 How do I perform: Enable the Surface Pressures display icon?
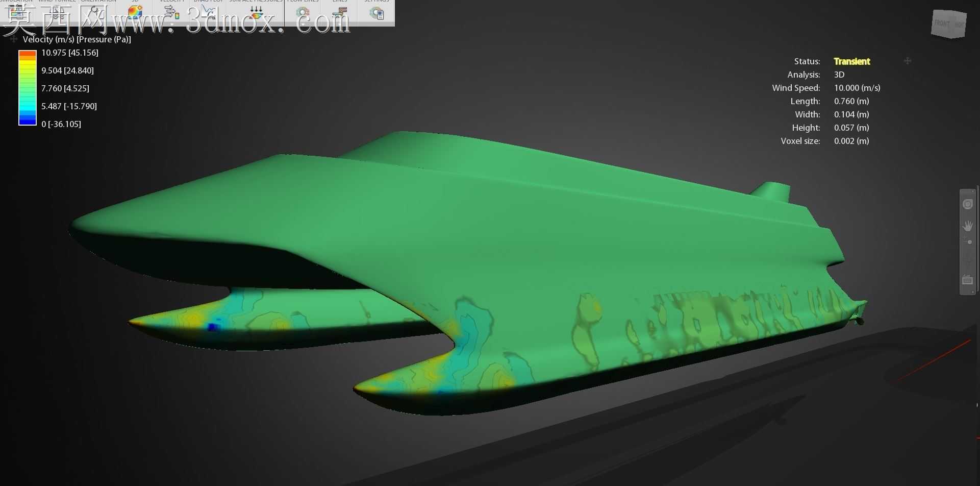[x=257, y=12]
